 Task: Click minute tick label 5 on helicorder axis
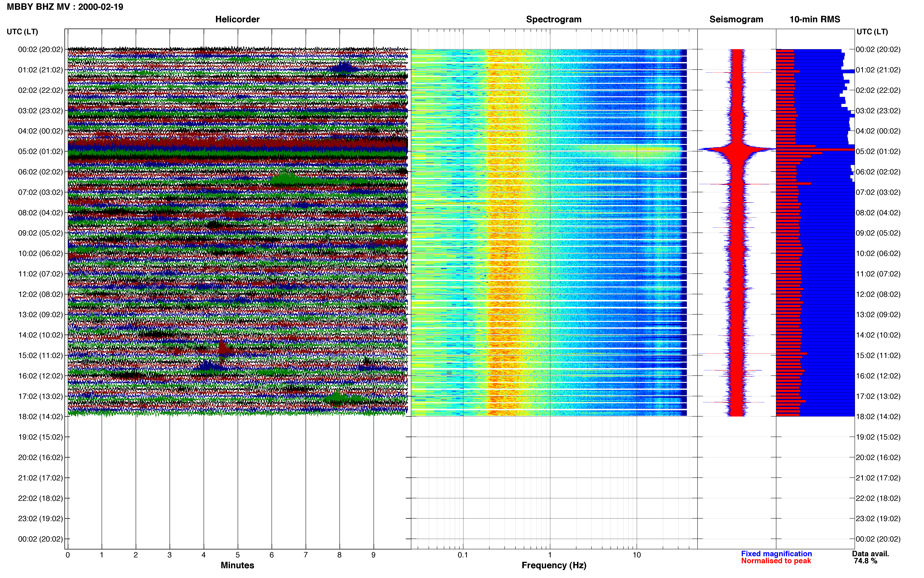pyautogui.click(x=238, y=555)
